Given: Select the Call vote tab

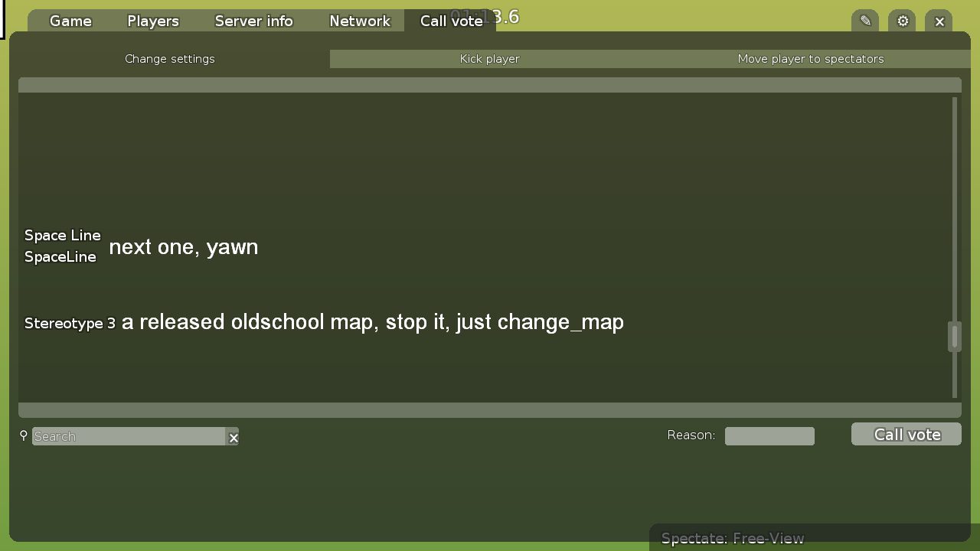Looking at the screenshot, I should coord(452,21).
